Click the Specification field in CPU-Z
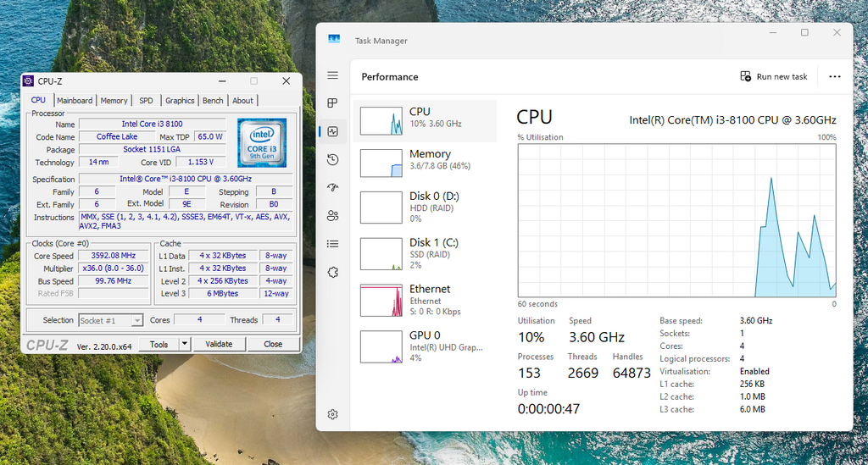868x465 pixels. tap(186, 179)
